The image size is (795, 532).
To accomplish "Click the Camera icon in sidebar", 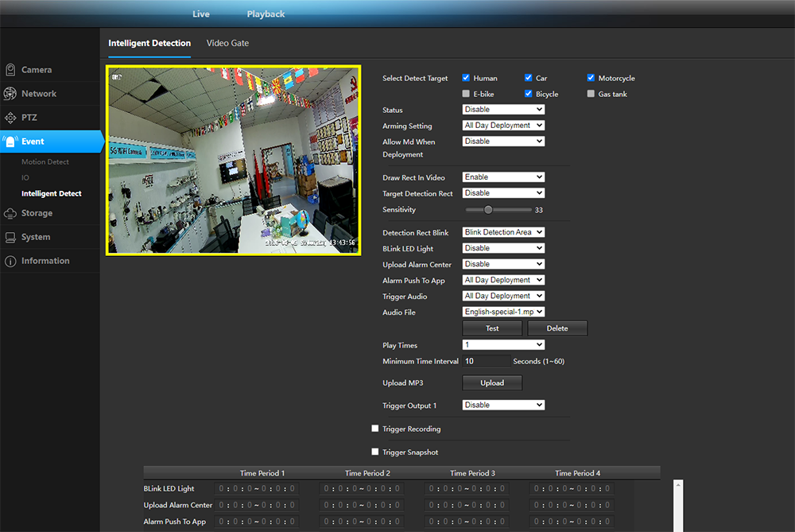I will [10, 70].
